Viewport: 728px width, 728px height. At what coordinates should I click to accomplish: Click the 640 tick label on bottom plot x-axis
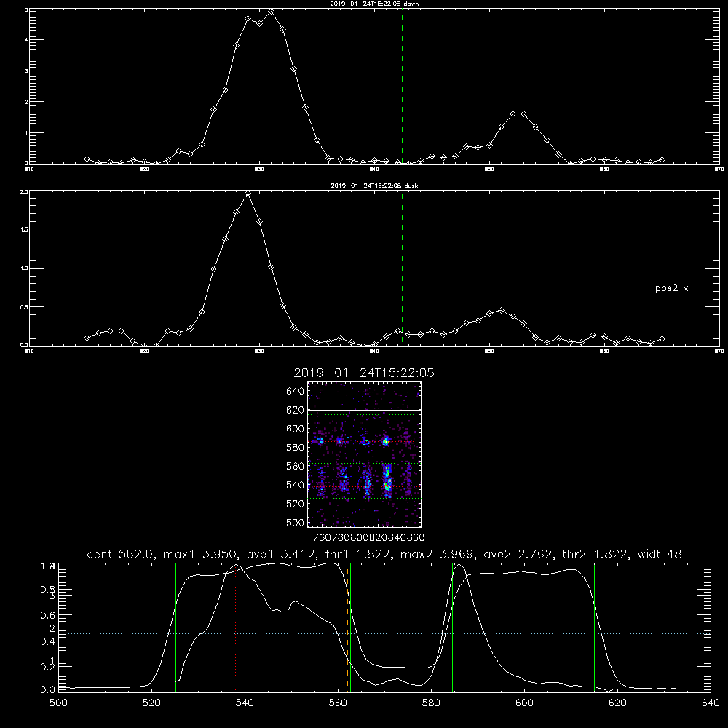(711, 703)
